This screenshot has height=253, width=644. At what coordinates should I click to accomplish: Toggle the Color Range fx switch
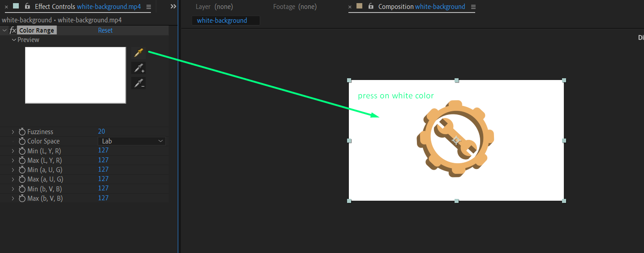click(x=13, y=30)
